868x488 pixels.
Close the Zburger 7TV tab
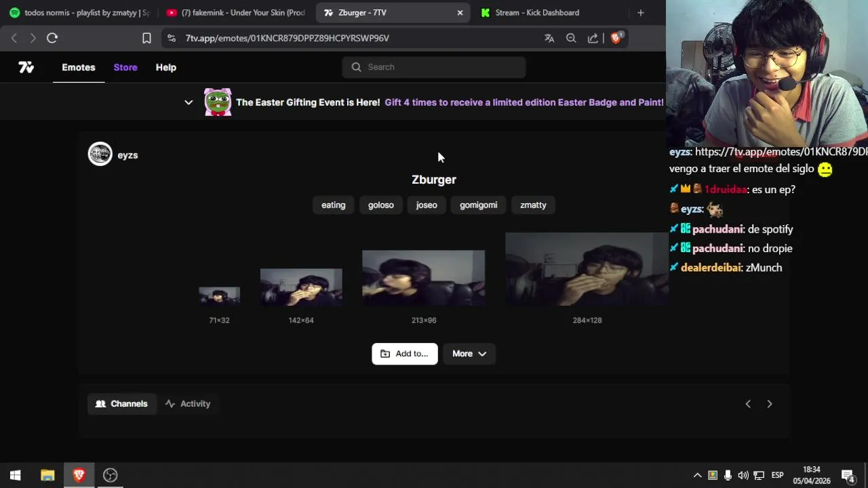coord(460,12)
